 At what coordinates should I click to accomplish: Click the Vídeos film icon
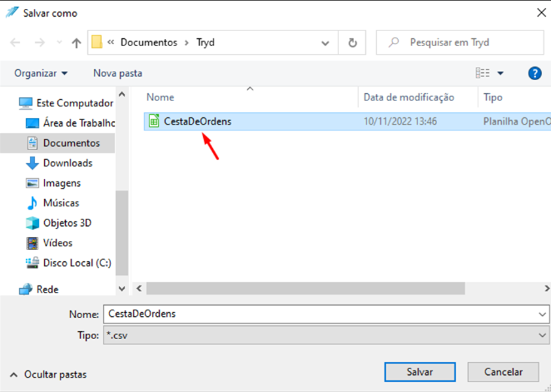32,243
